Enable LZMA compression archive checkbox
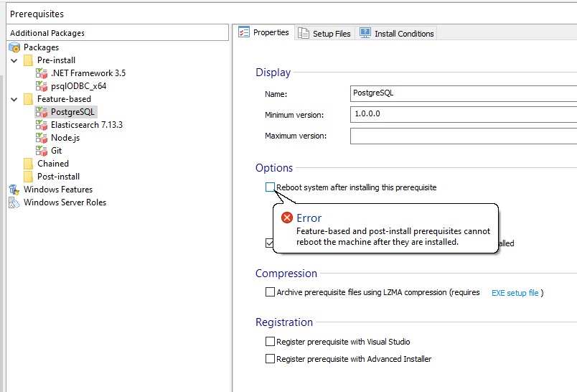This screenshot has width=577, height=392. tap(270, 292)
